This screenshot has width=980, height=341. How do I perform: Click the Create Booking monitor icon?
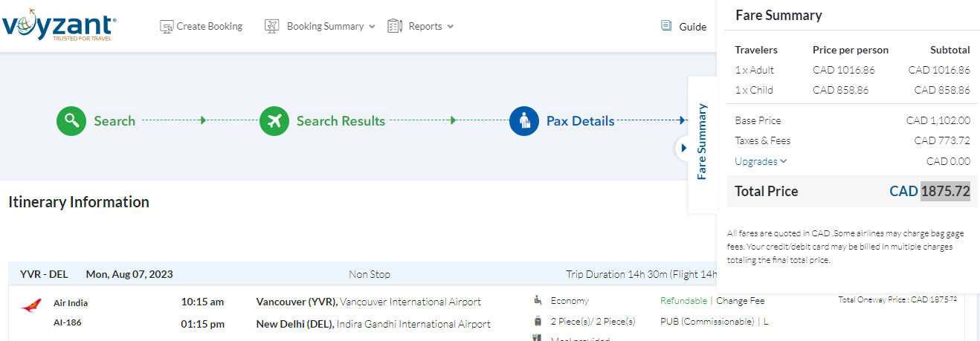click(x=167, y=27)
